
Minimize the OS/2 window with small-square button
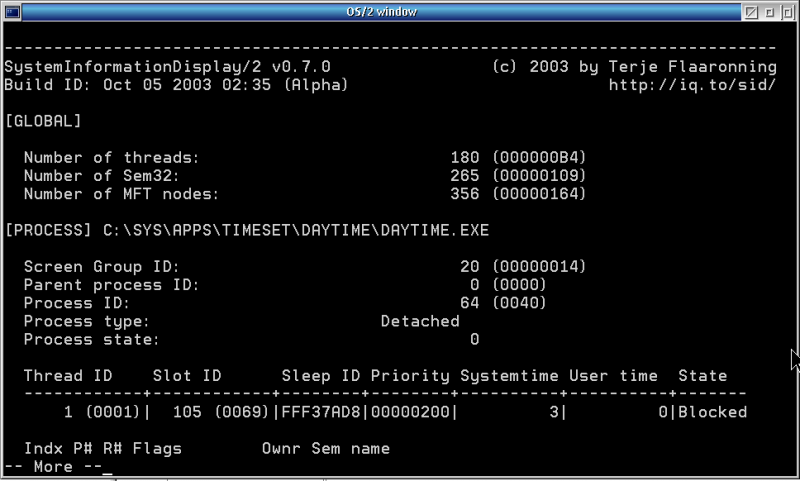coord(769,12)
